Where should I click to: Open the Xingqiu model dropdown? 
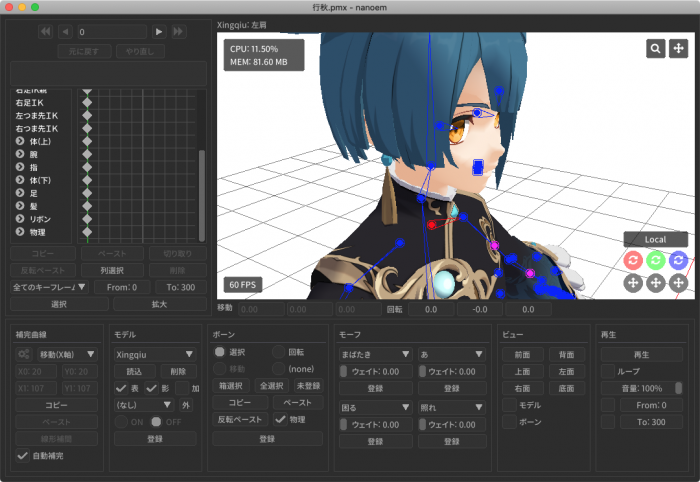(x=153, y=354)
